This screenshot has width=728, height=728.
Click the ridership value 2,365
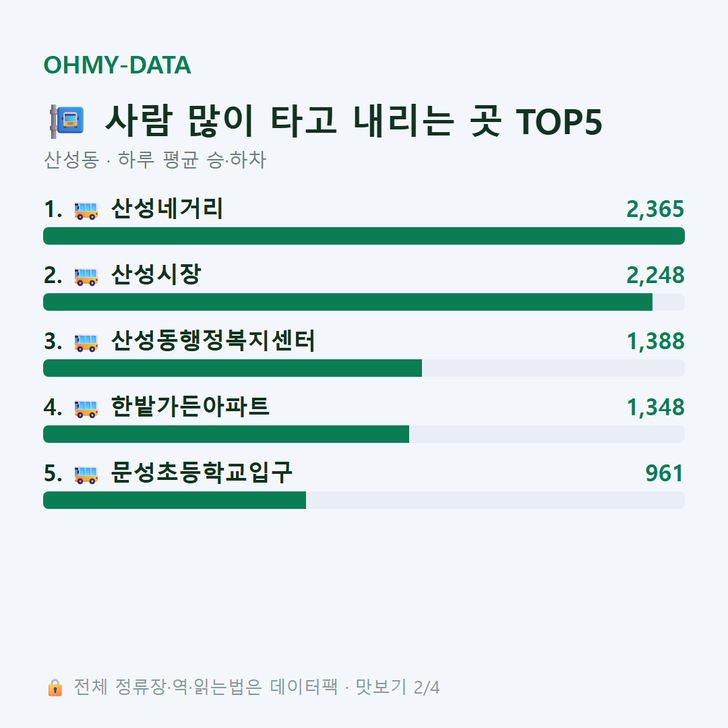tap(655, 210)
